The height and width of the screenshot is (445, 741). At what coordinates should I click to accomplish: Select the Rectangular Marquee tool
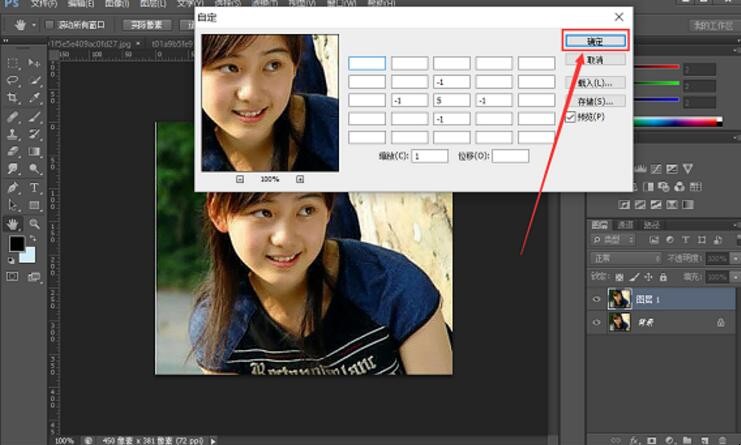tap(13, 63)
